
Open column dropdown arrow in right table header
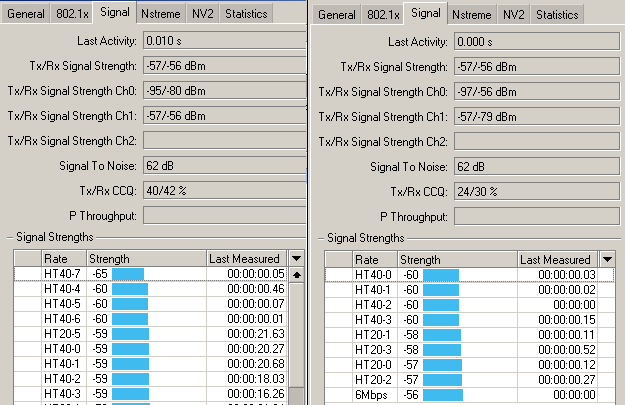(x=606, y=260)
